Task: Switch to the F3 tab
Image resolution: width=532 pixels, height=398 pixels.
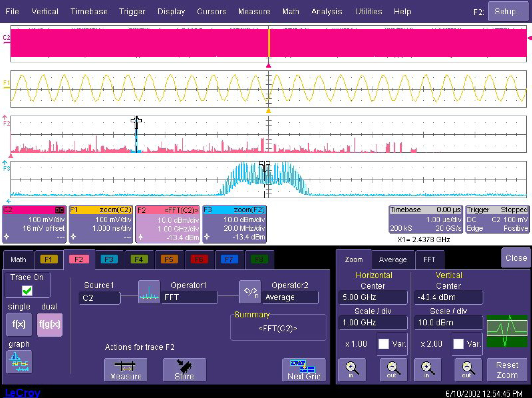Action: [109, 260]
